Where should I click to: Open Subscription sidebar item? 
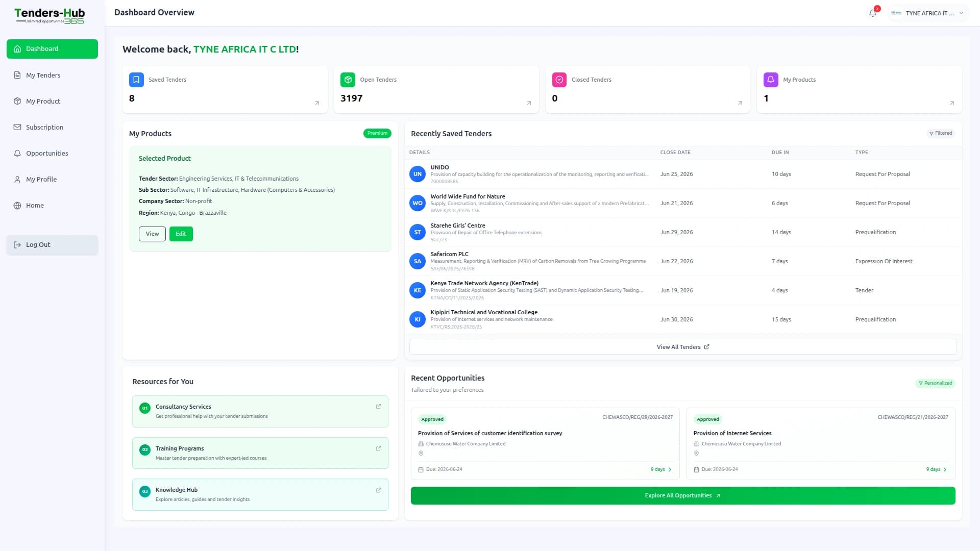coord(52,127)
